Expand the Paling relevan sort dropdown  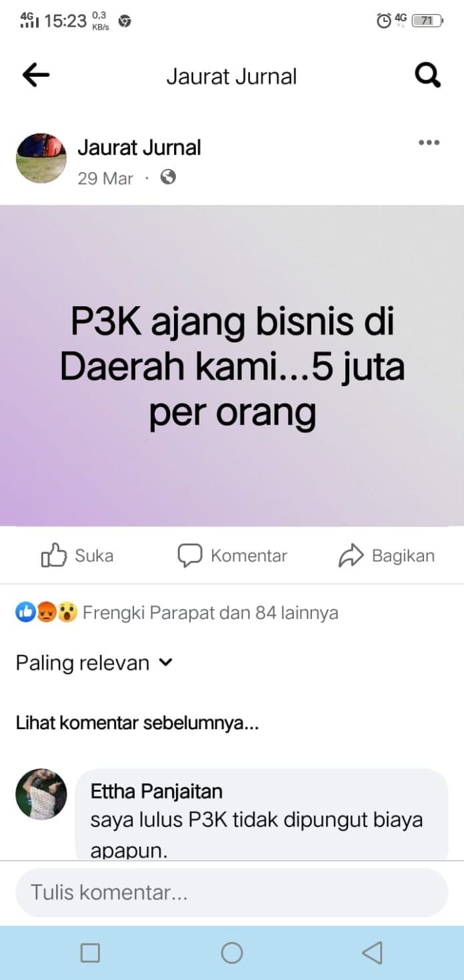click(x=95, y=663)
